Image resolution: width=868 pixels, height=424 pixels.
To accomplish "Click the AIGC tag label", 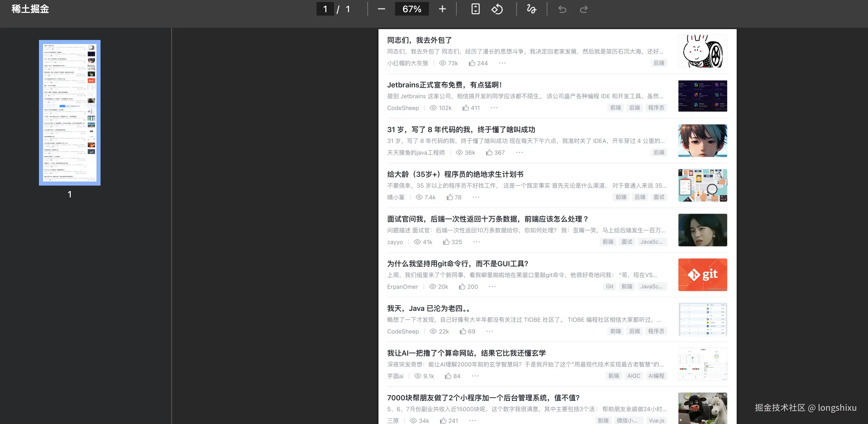I will pyautogui.click(x=633, y=376).
